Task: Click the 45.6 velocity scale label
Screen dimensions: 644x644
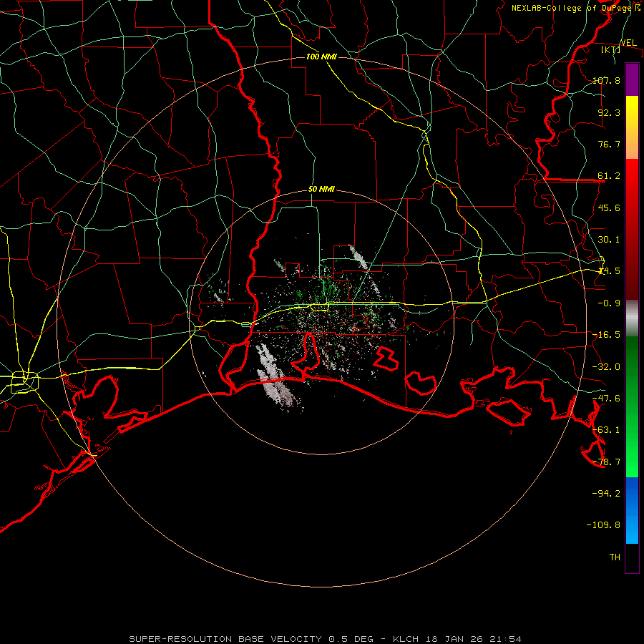Action: coord(609,208)
